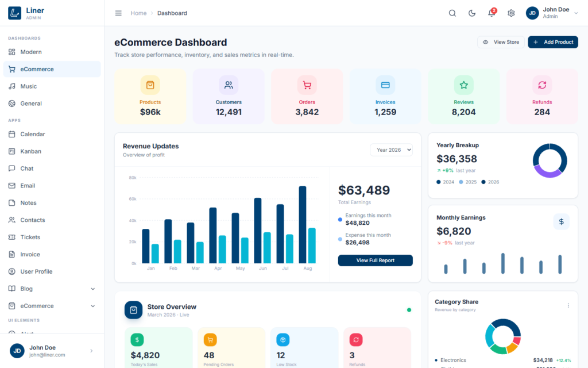588x368 pixels.
Task: Click Pending Orders orange cart icon
Action: (x=210, y=340)
